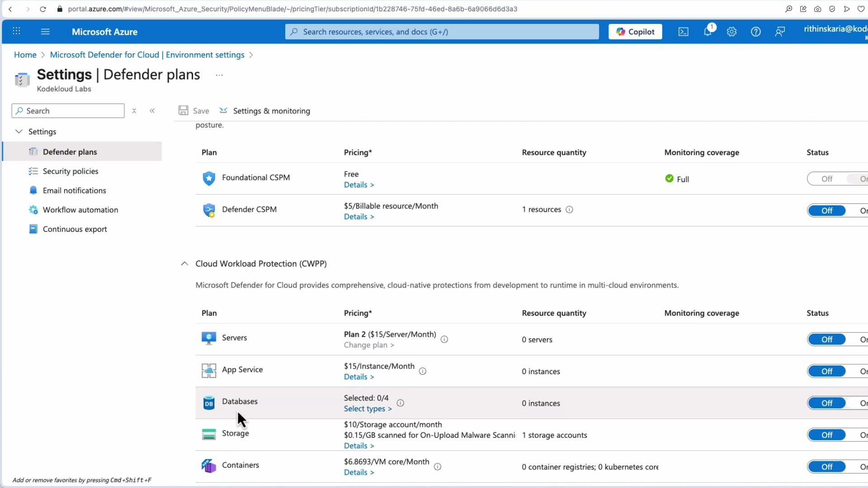Open the Azure Cloud Shell terminal

pyautogui.click(x=683, y=32)
